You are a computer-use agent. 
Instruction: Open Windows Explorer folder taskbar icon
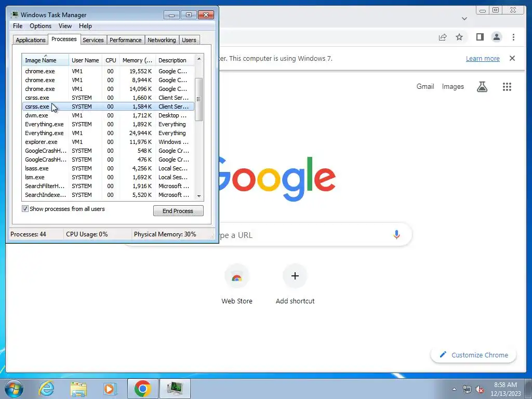click(x=78, y=389)
